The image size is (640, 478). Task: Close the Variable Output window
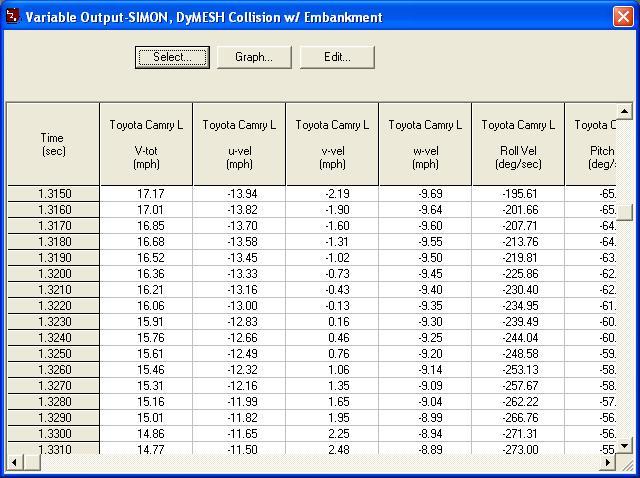click(x=621, y=17)
